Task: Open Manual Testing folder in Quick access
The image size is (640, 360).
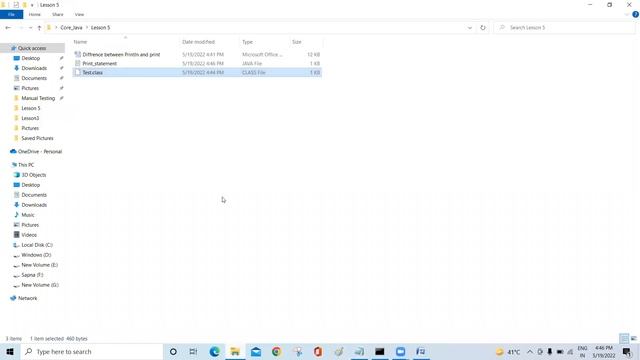Action: pos(38,98)
